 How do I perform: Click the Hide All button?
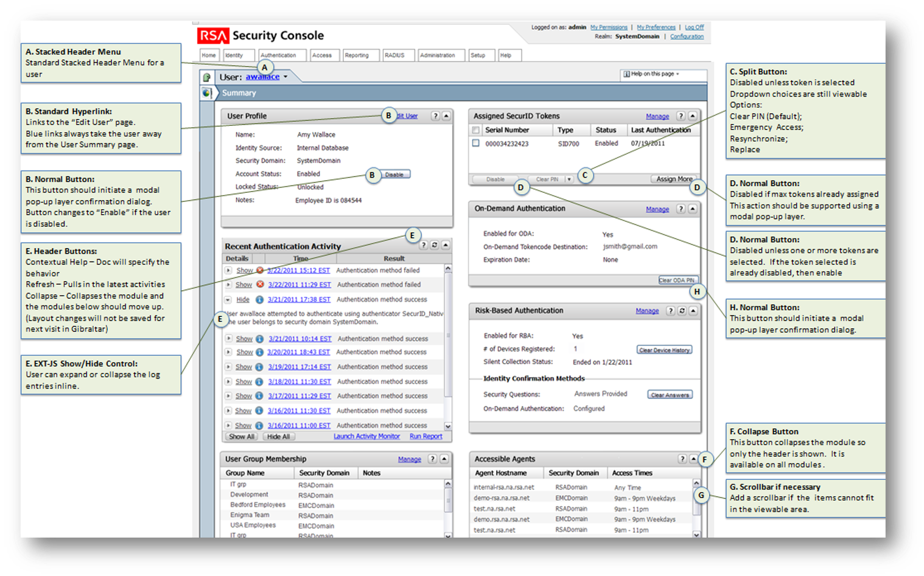click(x=279, y=437)
